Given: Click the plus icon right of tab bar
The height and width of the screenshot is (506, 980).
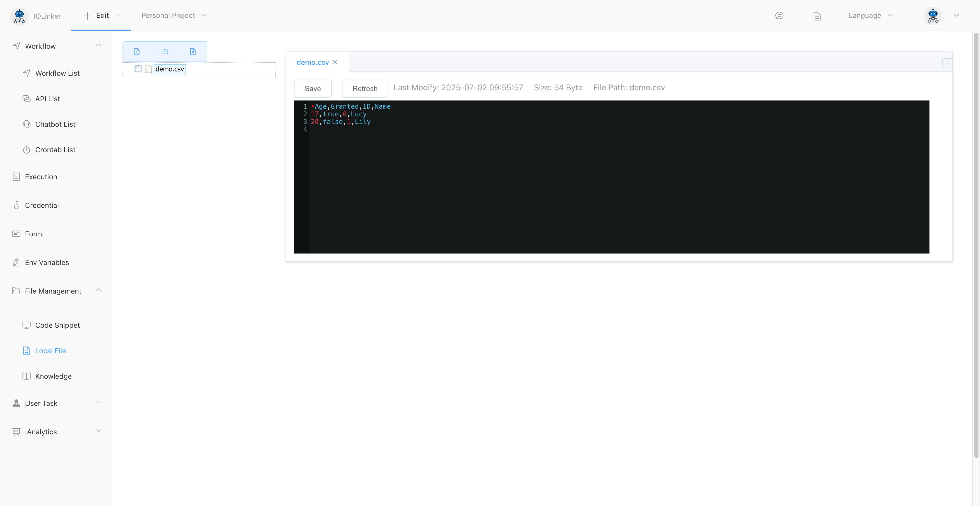Looking at the screenshot, I should click(x=947, y=63).
